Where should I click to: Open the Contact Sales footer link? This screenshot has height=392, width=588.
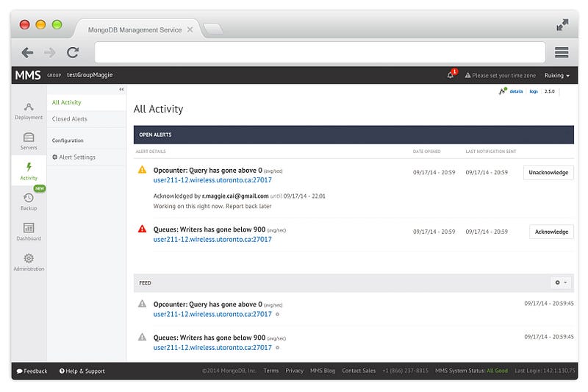pyautogui.click(x=359, y=371)
